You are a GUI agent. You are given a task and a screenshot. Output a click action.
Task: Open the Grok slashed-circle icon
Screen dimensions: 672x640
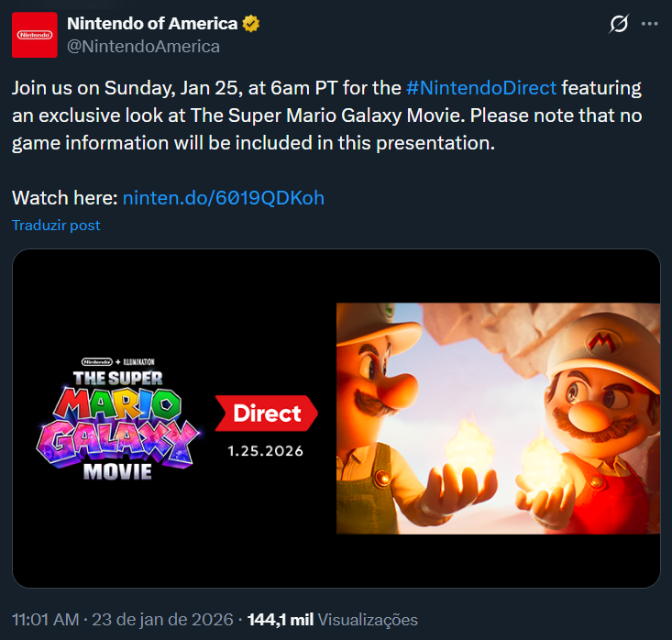619,25
